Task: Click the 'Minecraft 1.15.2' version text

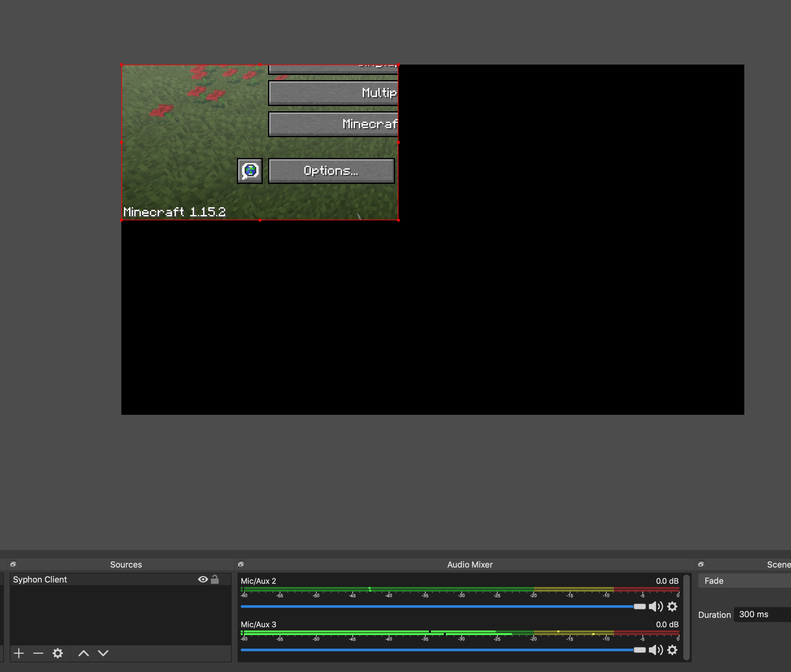Action: point(175,212)
